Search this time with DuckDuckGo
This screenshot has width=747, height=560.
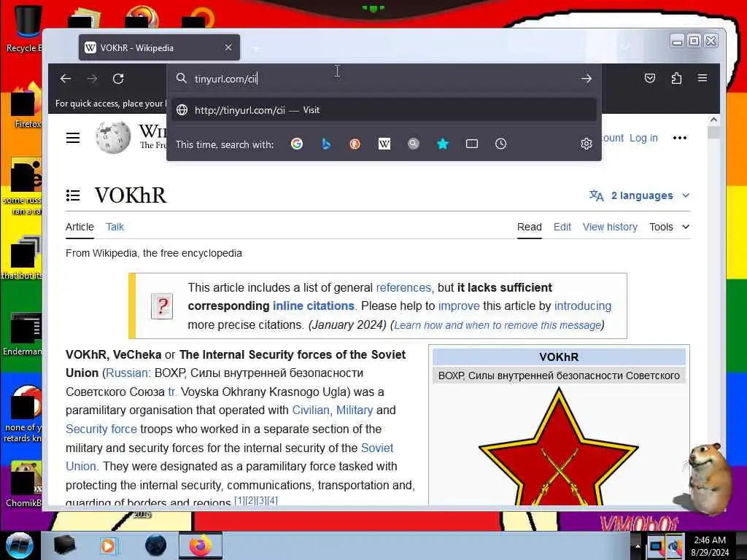[x=355, y=144]
